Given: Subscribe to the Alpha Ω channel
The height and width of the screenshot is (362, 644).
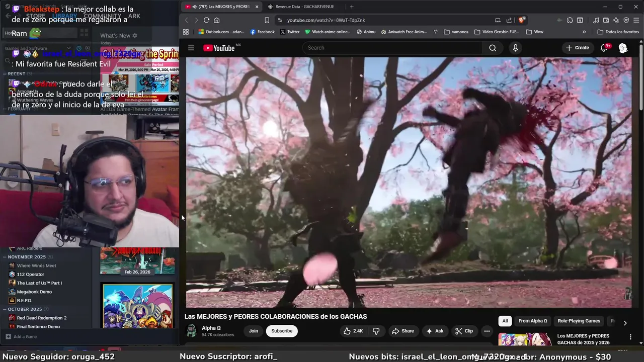Looking at the screenshot, I should (282, 331).
